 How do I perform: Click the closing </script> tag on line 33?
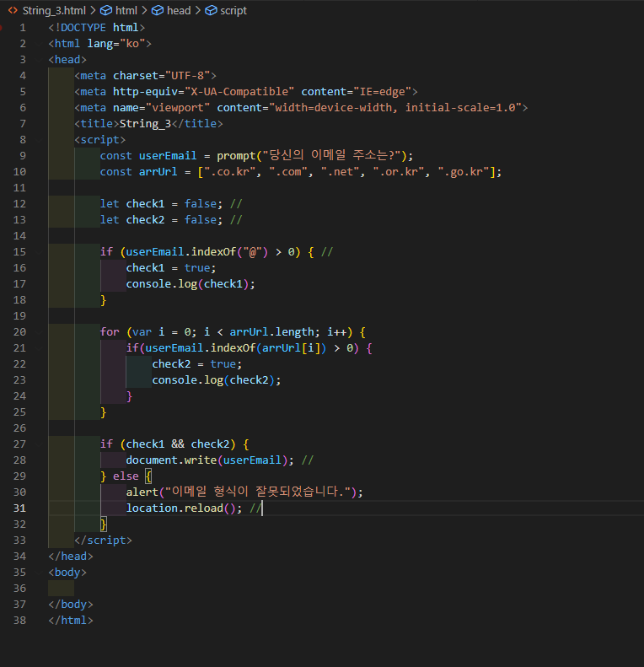103,541
